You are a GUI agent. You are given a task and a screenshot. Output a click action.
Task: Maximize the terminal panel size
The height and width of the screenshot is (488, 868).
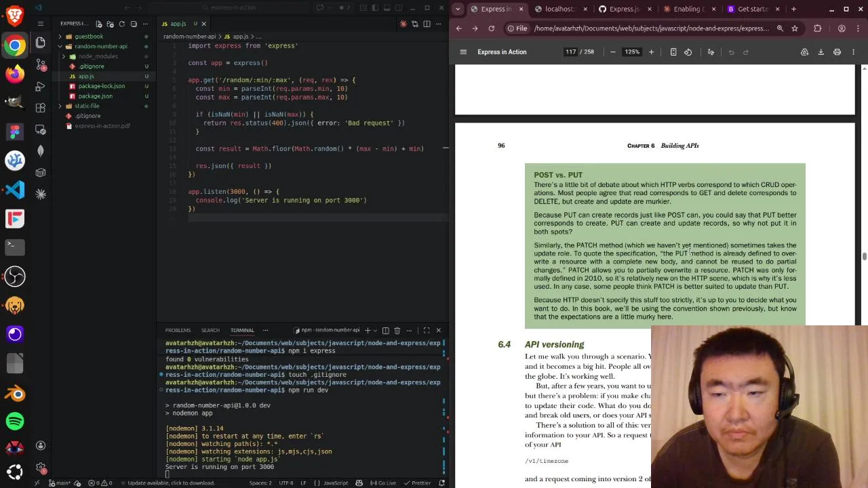click(427, 330)
